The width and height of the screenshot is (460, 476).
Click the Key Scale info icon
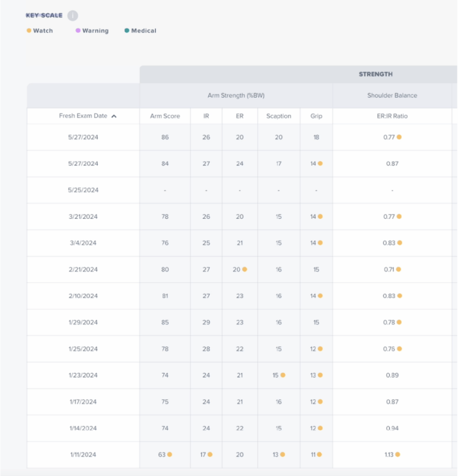pos(72,16)
